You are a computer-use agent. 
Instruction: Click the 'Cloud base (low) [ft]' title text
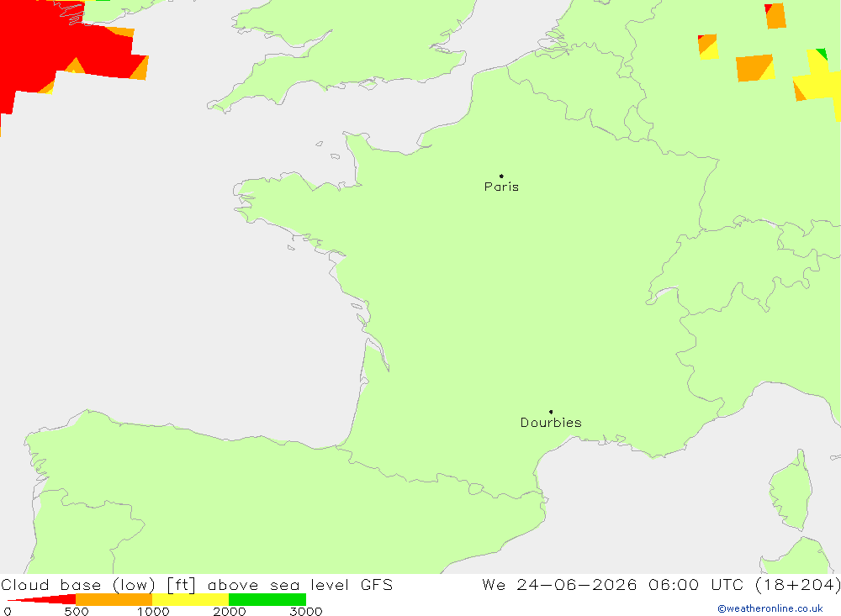[x=98, y=585]
